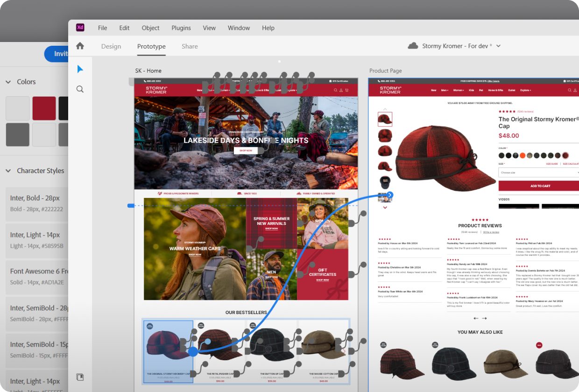579x392 pixels.
Task: Collapse the Character Styles section
Action: 8,171
